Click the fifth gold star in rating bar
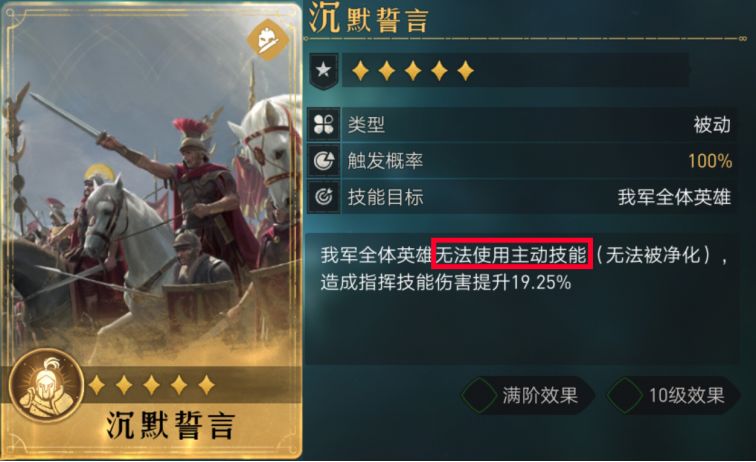This screenshot has width=756, height=462. 465,71
